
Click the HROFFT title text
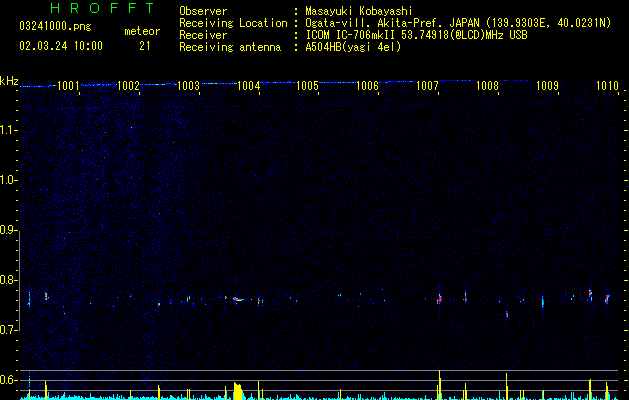point(102,8)
